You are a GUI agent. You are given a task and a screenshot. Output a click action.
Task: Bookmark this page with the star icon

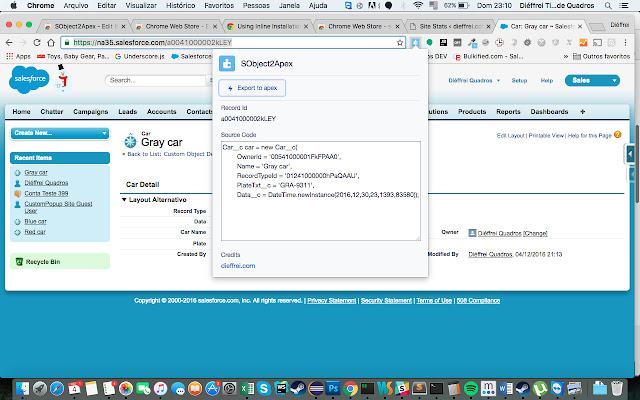(400, 42)
